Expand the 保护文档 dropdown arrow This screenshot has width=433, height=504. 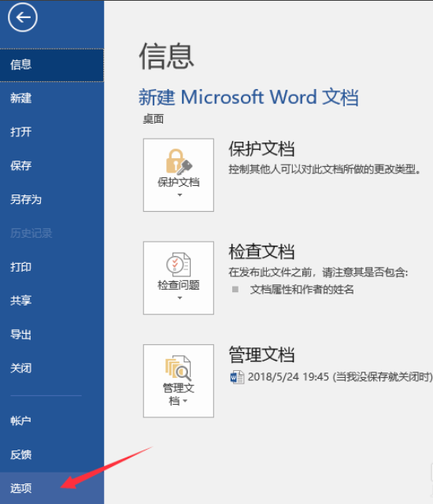pos(179,195)
